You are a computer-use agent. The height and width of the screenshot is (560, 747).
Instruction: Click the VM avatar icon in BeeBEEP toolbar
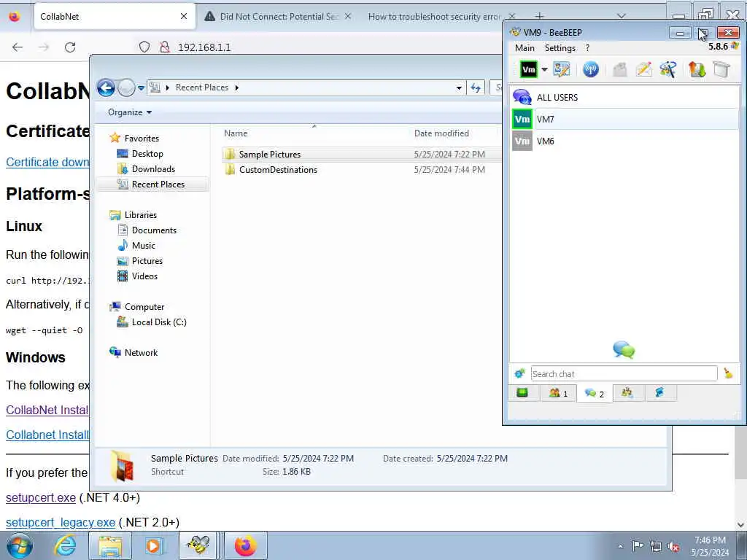click(x=528, y=69)
